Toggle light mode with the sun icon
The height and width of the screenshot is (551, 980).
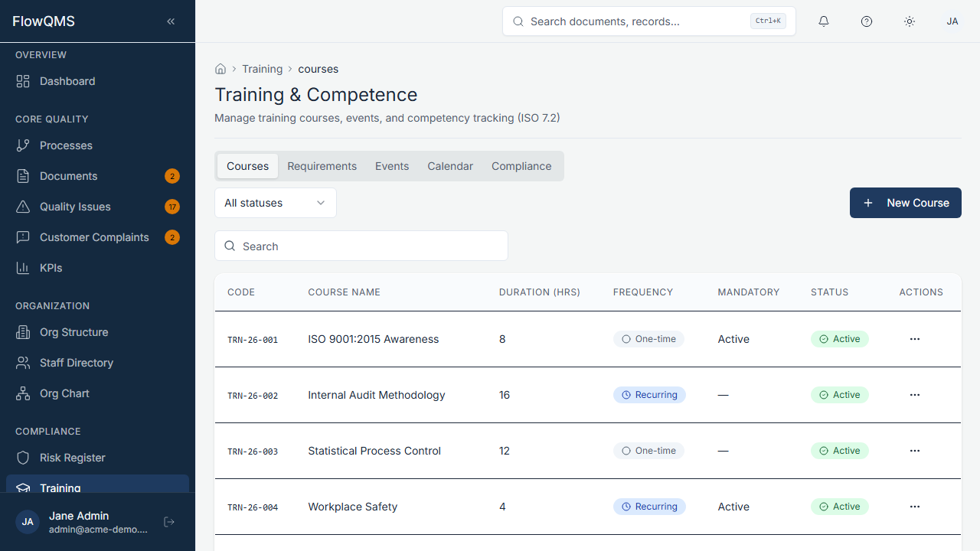pos(910,21)
